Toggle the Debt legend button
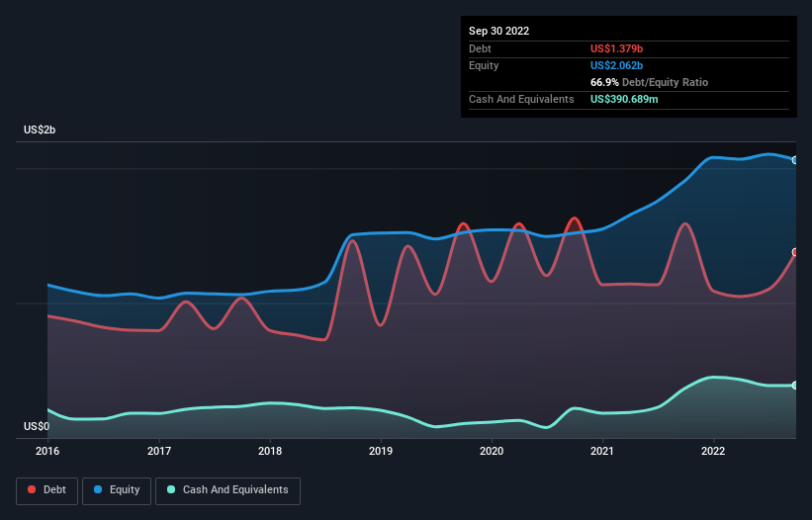This screenshot has height=520, width=812. click(x=46, y=490)
